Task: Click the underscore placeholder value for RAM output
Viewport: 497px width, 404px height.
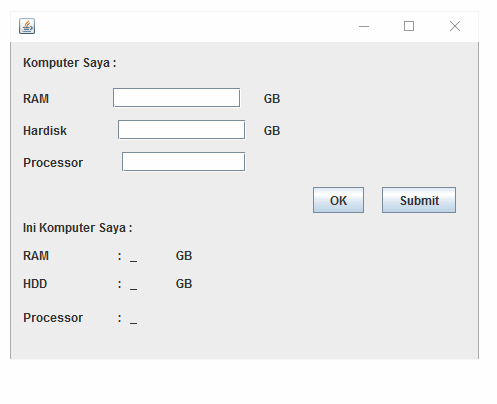Action: [x=133, y=259]
